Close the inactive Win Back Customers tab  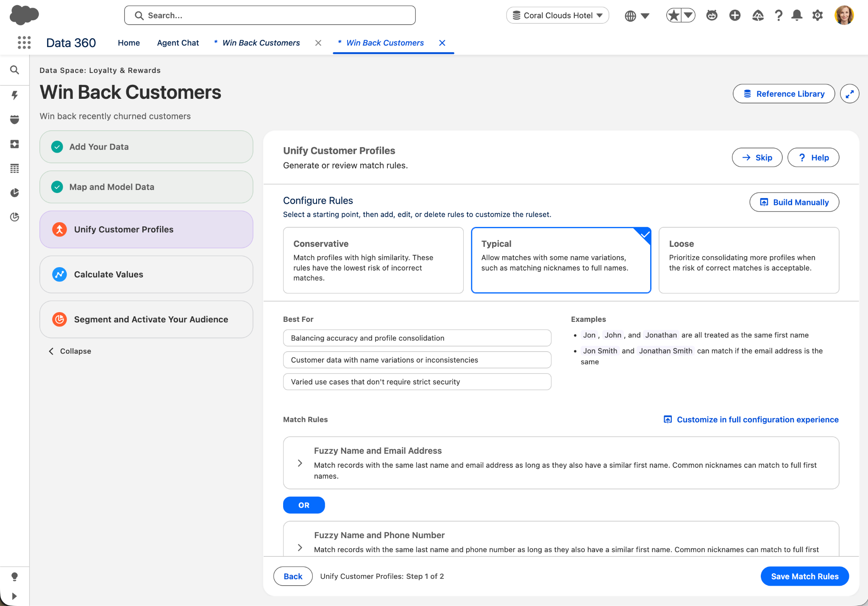coord(318,43)
